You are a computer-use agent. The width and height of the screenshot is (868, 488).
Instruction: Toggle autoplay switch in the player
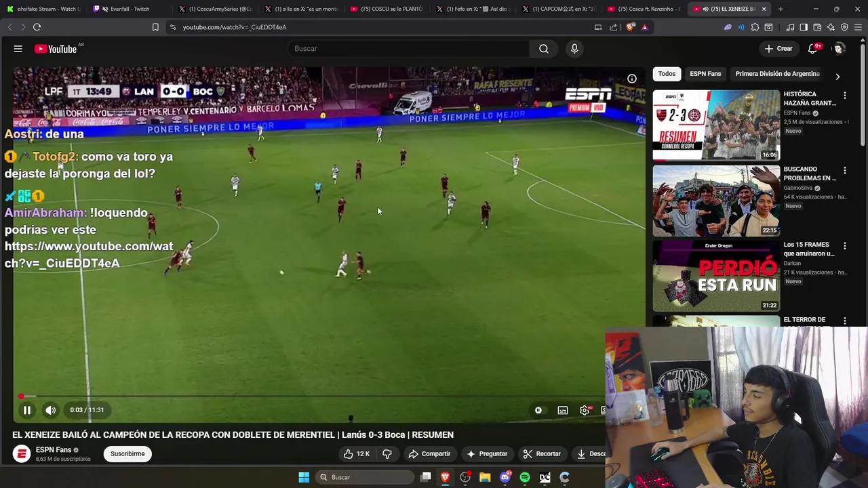pos(538,410)
